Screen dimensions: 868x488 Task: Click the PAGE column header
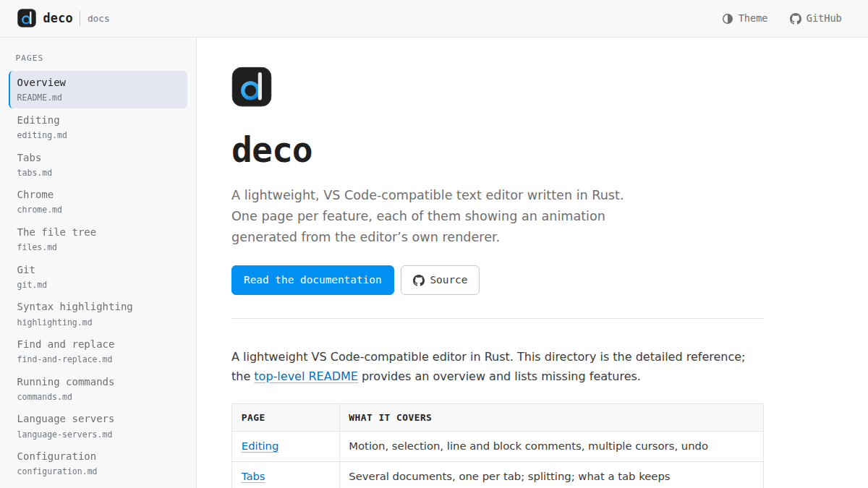coord(286,417)
